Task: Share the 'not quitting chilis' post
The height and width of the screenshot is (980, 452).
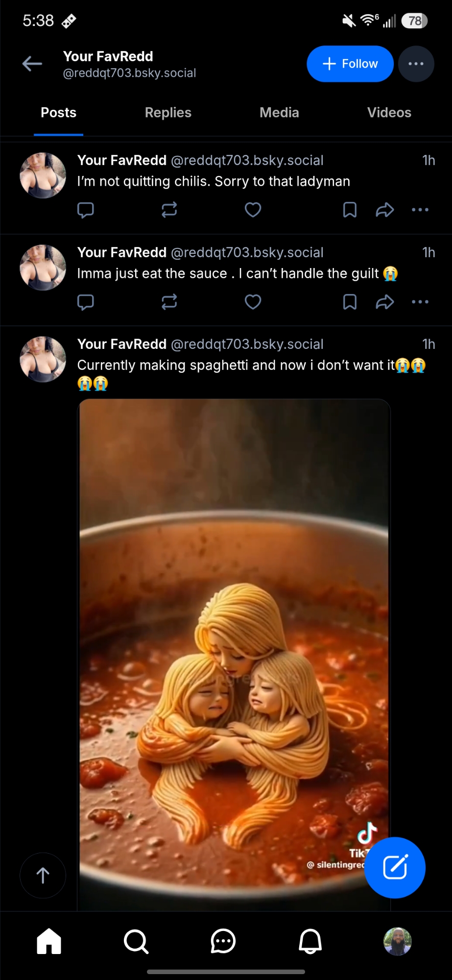Action: coord(385,210)
